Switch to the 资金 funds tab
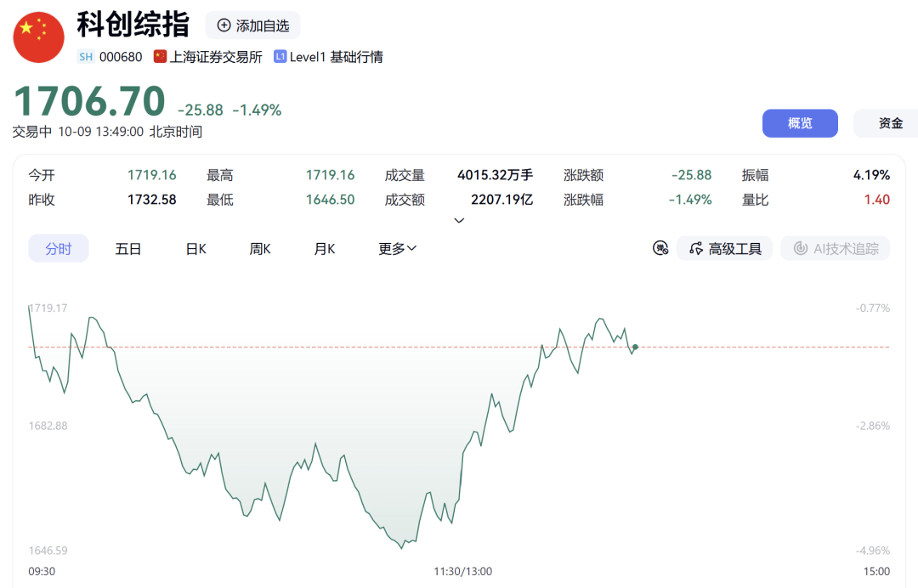This screenshot has width=918, height=588. point(890,123)
